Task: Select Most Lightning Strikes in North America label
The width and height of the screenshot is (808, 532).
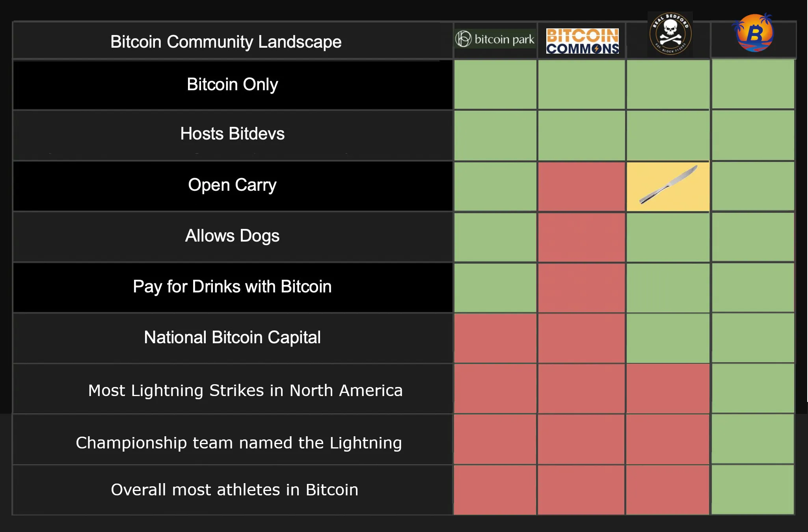Action: tap(245, 390)
